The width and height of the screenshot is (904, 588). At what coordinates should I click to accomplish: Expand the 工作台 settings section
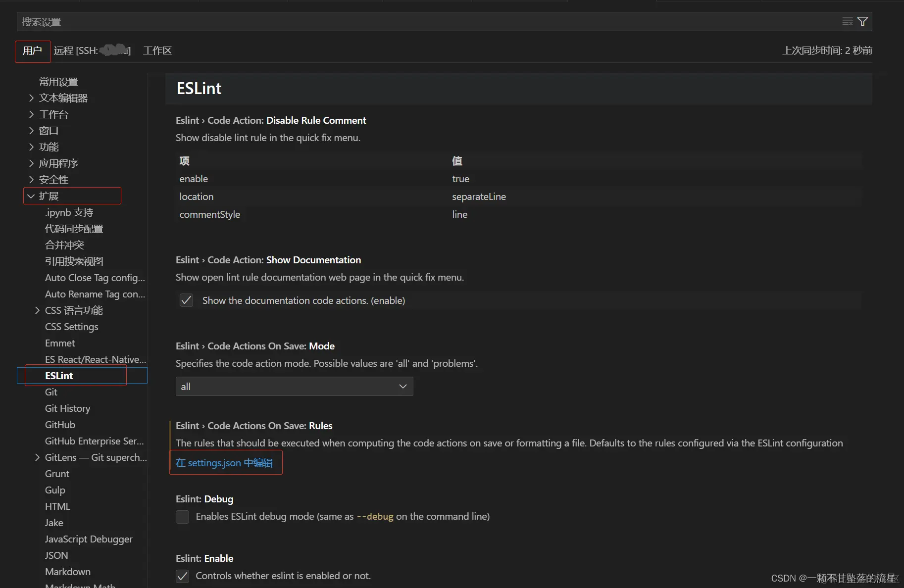click(32, 114)
